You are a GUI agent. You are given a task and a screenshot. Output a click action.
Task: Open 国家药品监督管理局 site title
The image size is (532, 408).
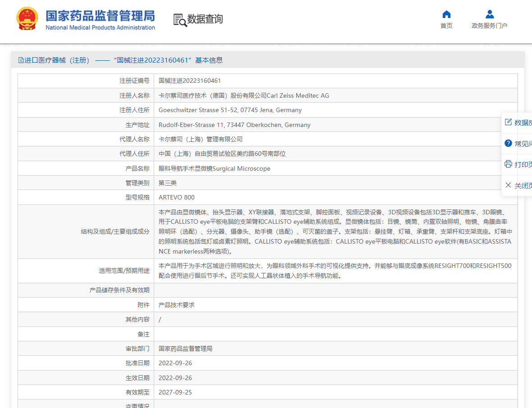click(x=100, y=16)
